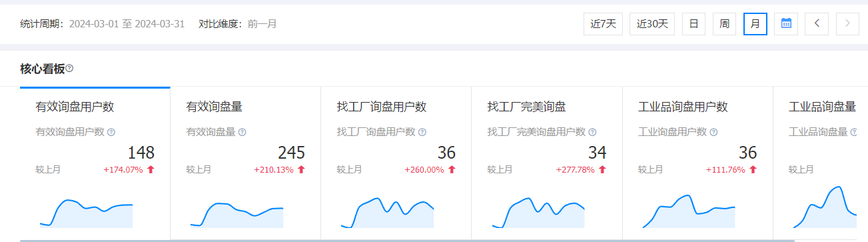Screen dimensions: 868x242
Task: Click red up arrow next to +174.07%
Action: coord(151,169)
